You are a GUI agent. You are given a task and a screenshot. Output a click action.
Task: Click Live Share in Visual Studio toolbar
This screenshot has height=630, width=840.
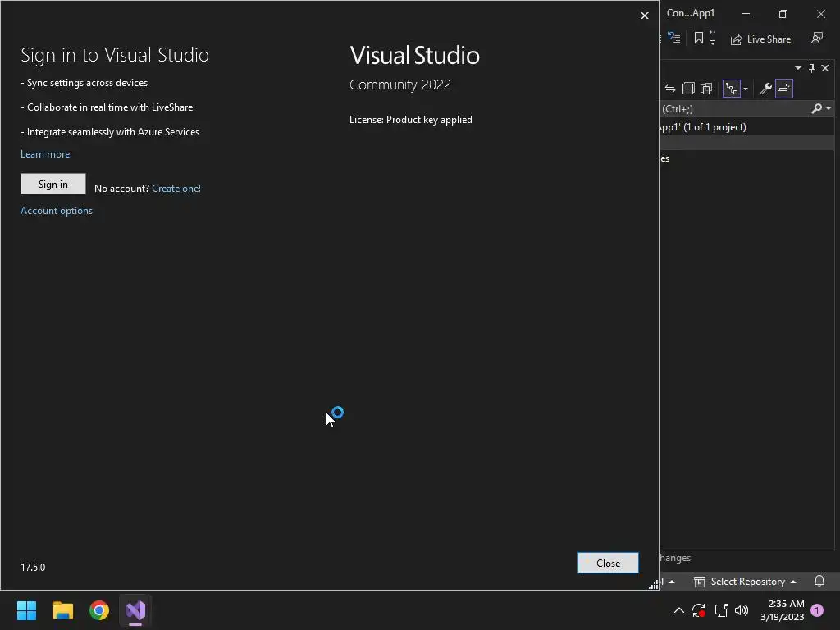tap(760, 39)
